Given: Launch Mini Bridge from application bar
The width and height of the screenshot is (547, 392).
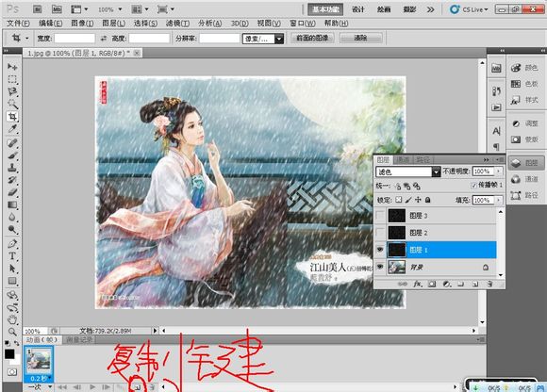Looking at the screenshot, I should [x=57, y=9].
